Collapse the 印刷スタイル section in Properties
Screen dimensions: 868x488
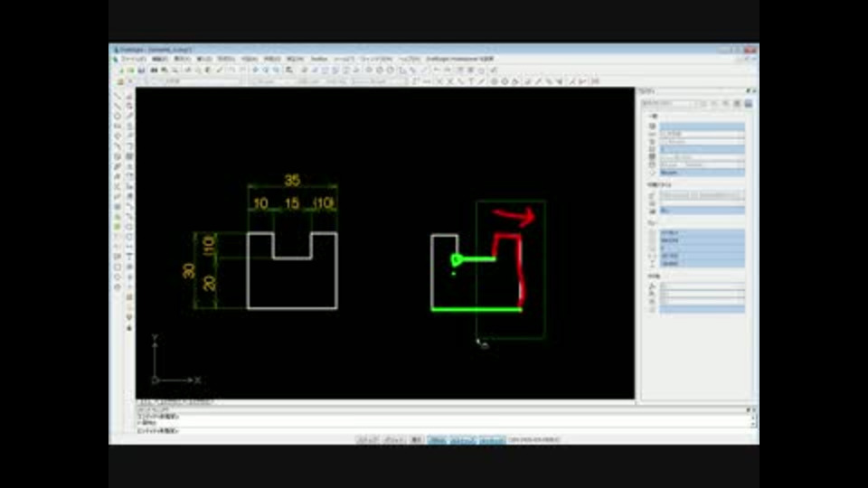click(x=659, y=184)
